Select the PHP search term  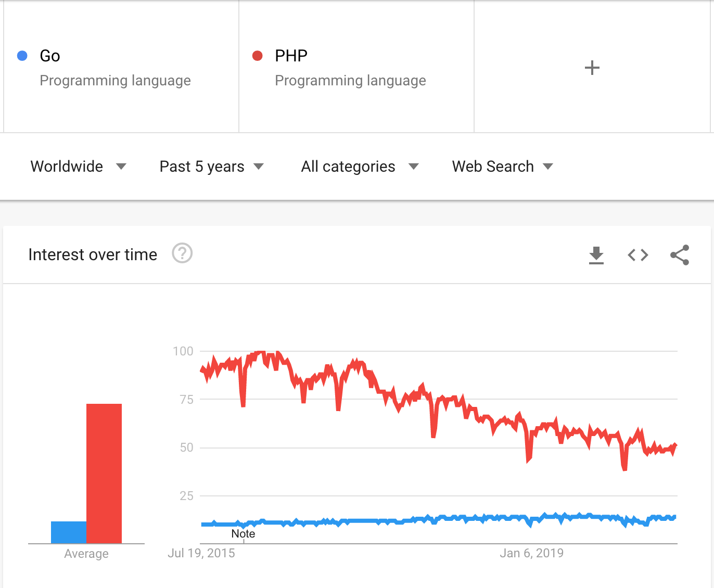point(291,56)
